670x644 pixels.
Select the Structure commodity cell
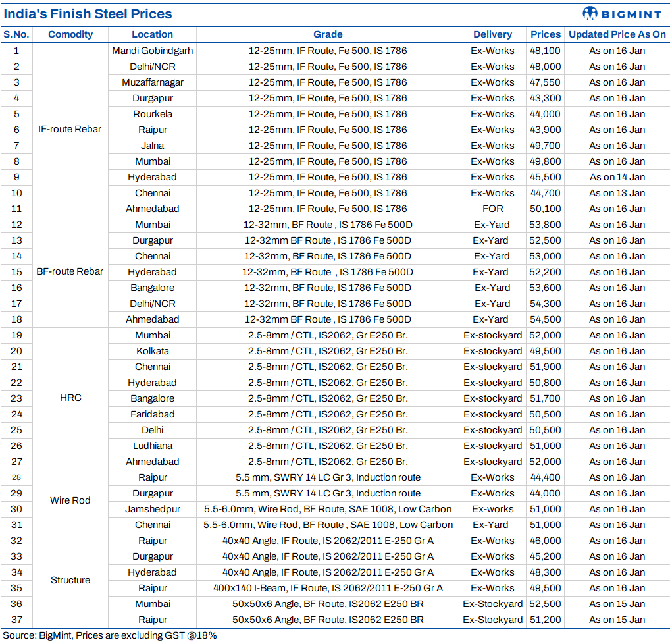70,580
